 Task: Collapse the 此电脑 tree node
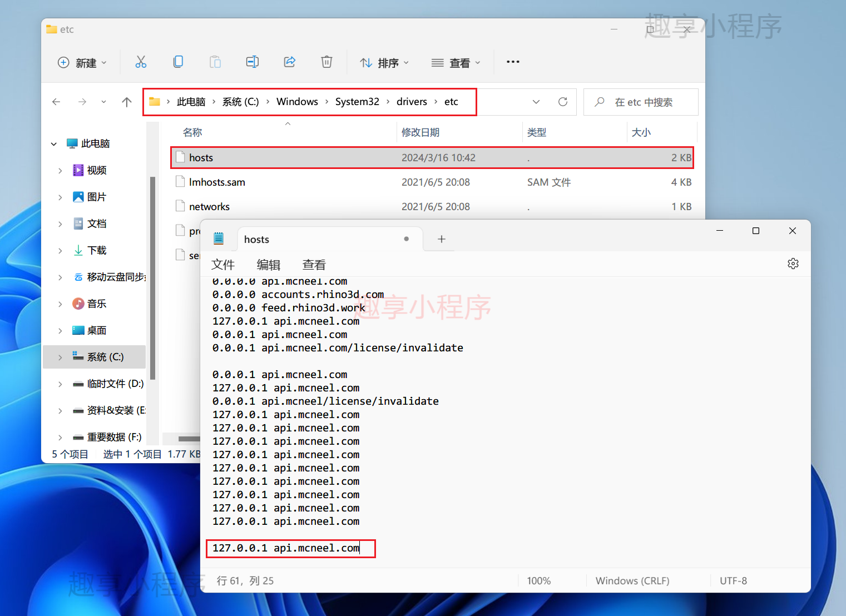coord(54,144)
